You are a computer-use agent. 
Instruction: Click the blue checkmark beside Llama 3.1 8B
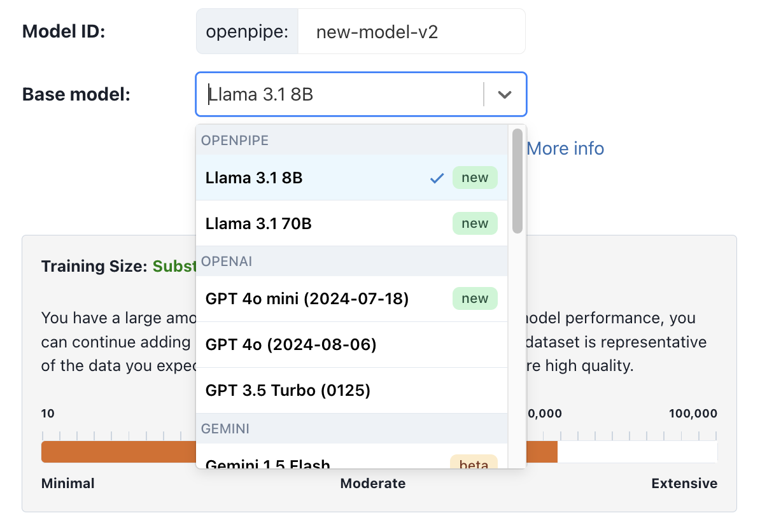pos(437,178)
